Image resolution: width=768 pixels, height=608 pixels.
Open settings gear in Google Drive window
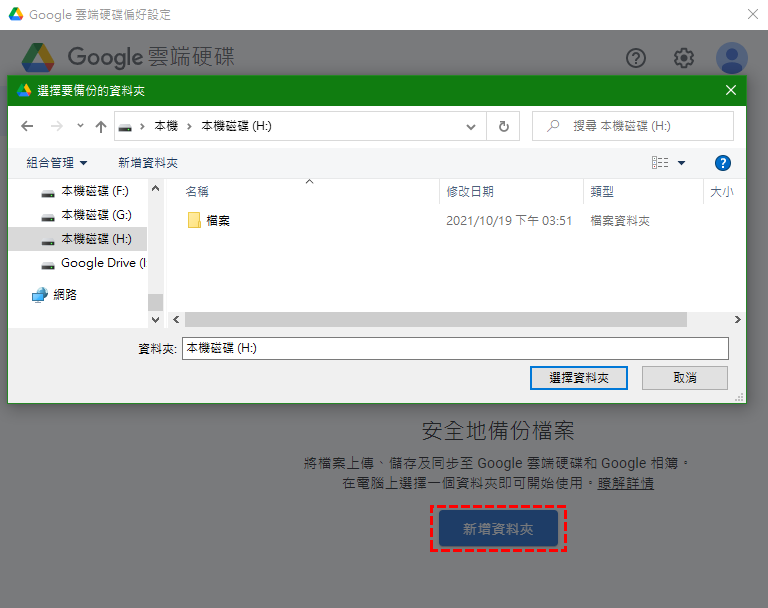684,58
